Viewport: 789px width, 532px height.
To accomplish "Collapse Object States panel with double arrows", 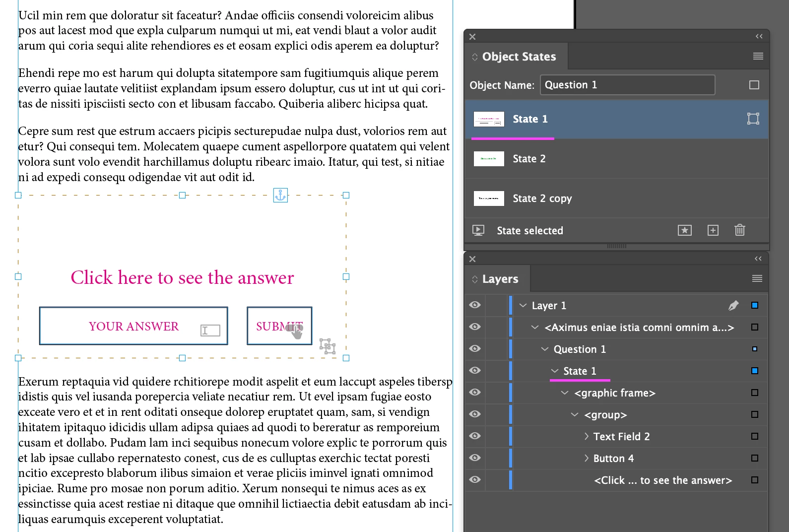I will [x=759, y=36].
